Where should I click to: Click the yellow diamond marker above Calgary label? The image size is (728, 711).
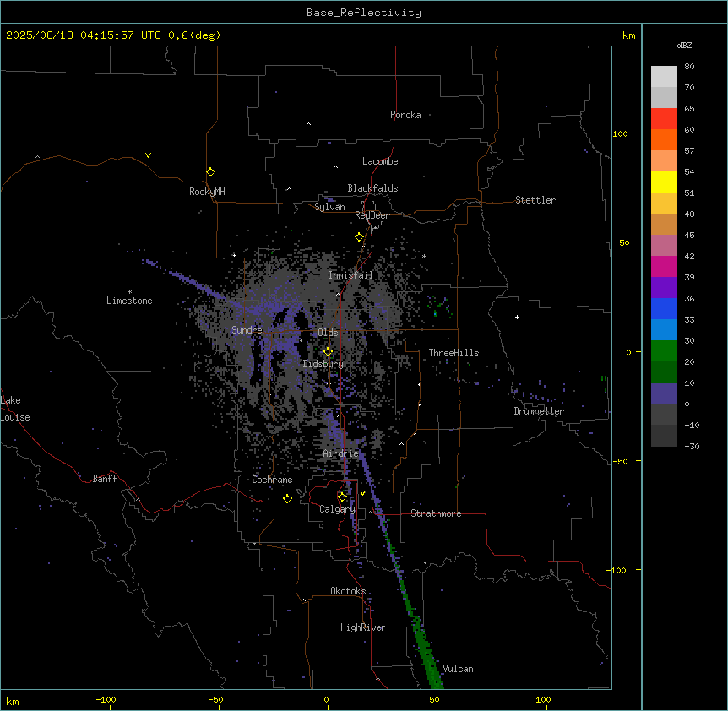[x=342, y=497]
